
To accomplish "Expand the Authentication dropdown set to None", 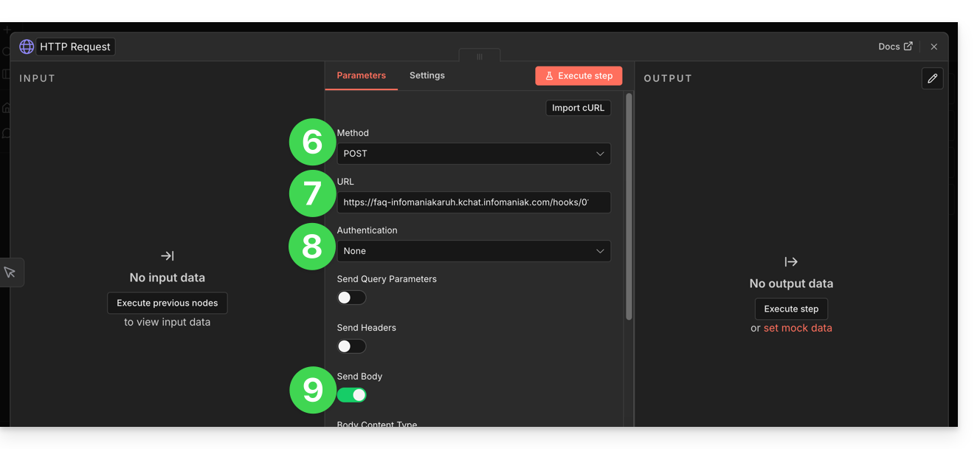I will click(473, 251).
